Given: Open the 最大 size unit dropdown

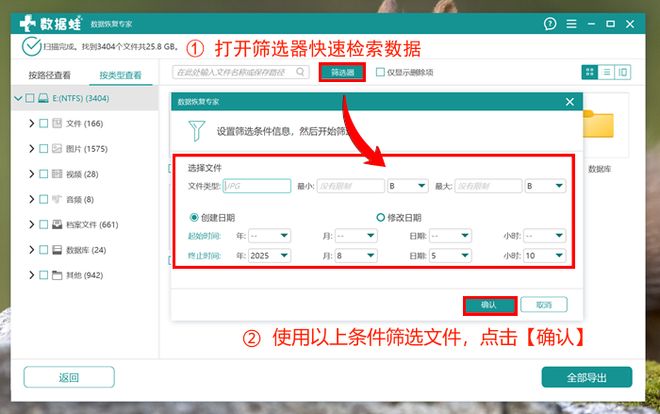Looking at the screenshot, I should [545, 186].
